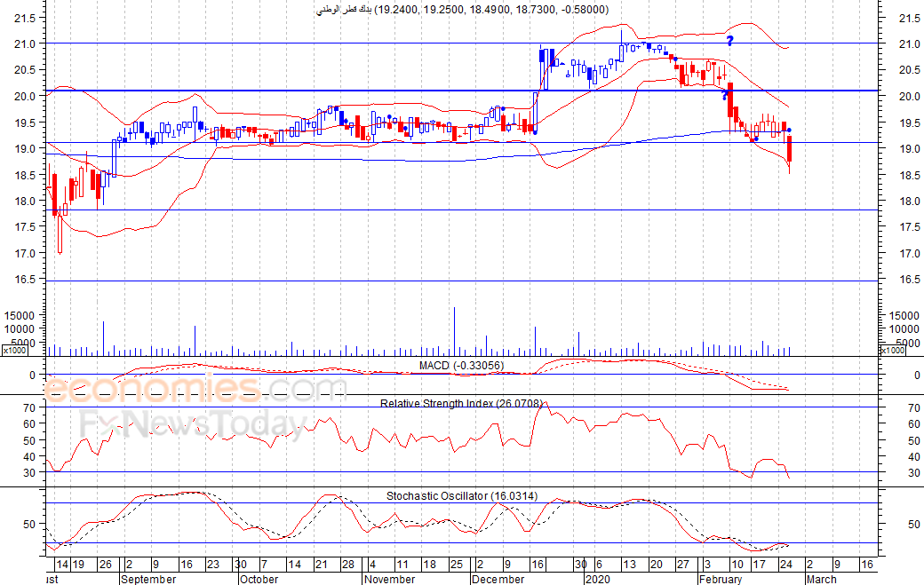Click the September label on the time axis

click(147, 579)
